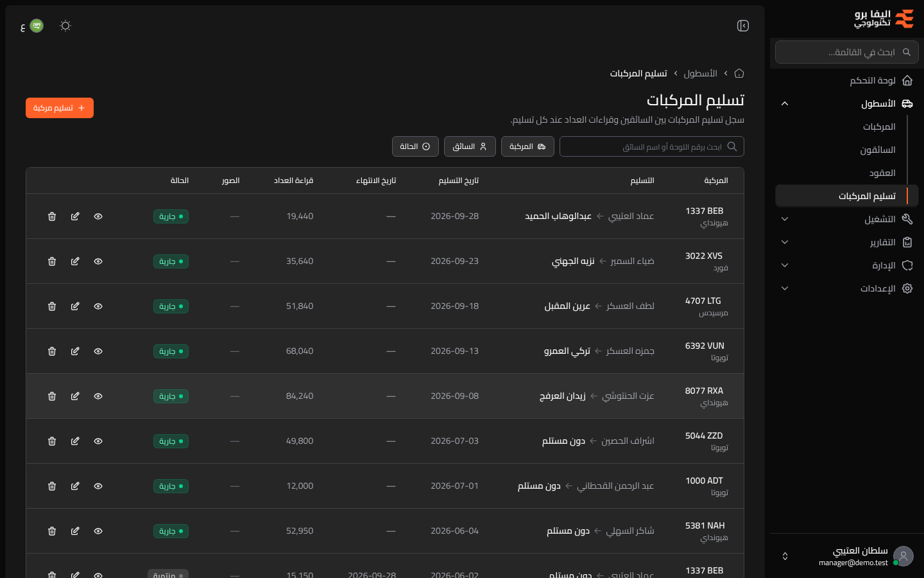
Task: Switch theme with the sun icon
Action: (65, 26)
